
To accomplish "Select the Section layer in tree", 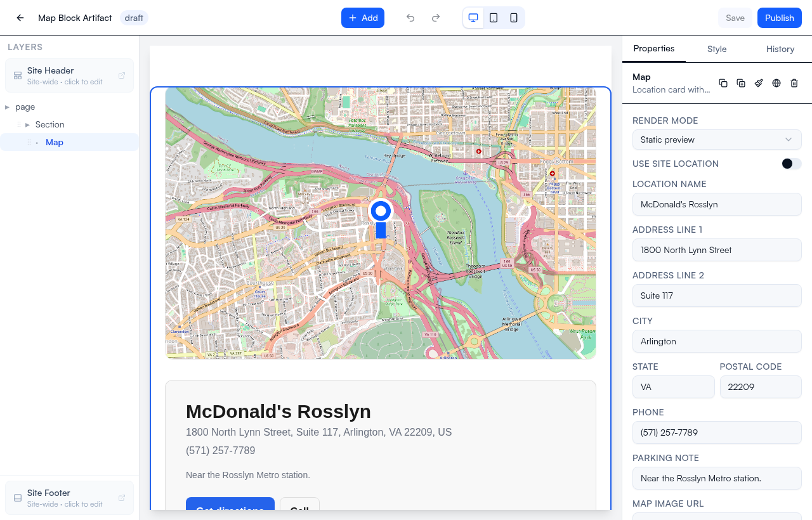I will [x=69, y=124].
